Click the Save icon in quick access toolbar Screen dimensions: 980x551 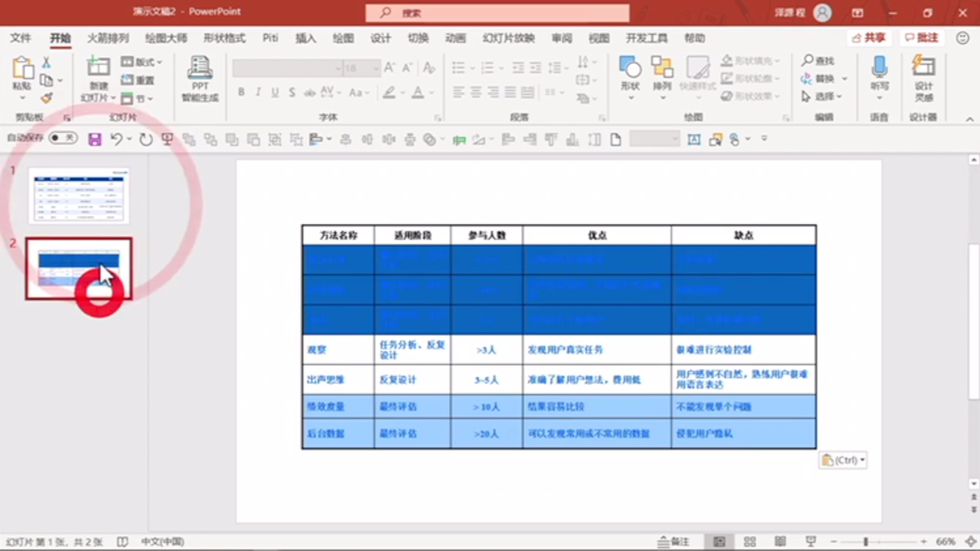[95, 139]
